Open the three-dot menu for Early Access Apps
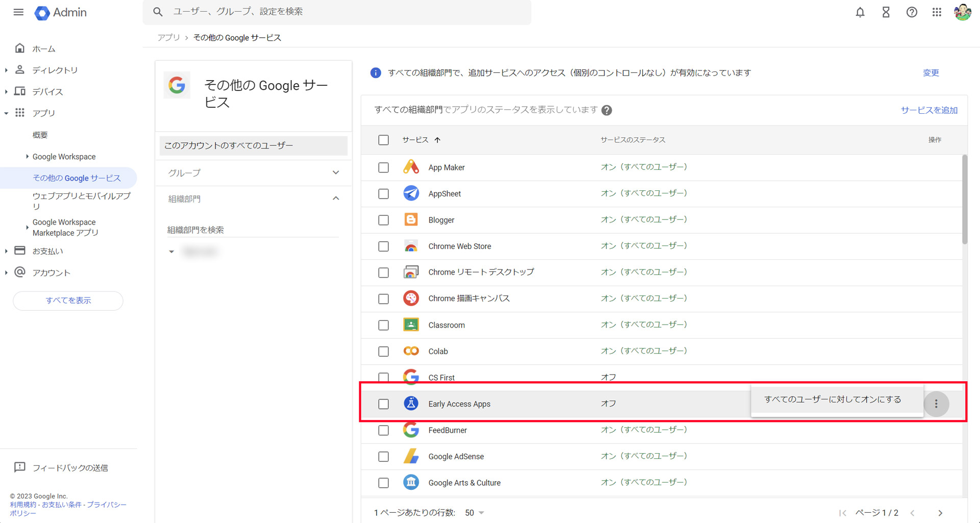This screenshot has width=980, height=523. (x=936, y=404)
